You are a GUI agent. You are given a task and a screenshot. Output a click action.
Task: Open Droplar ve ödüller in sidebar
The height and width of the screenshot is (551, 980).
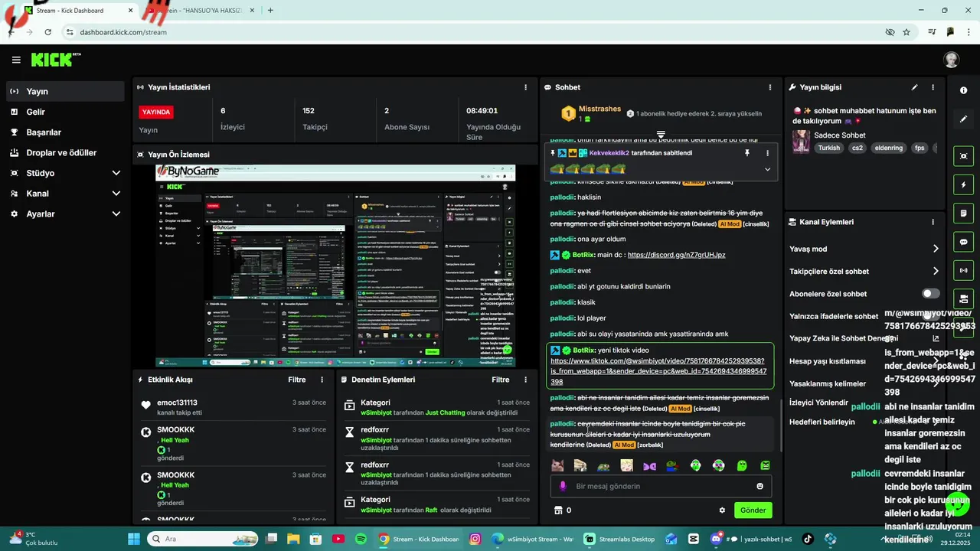(65, 152)
